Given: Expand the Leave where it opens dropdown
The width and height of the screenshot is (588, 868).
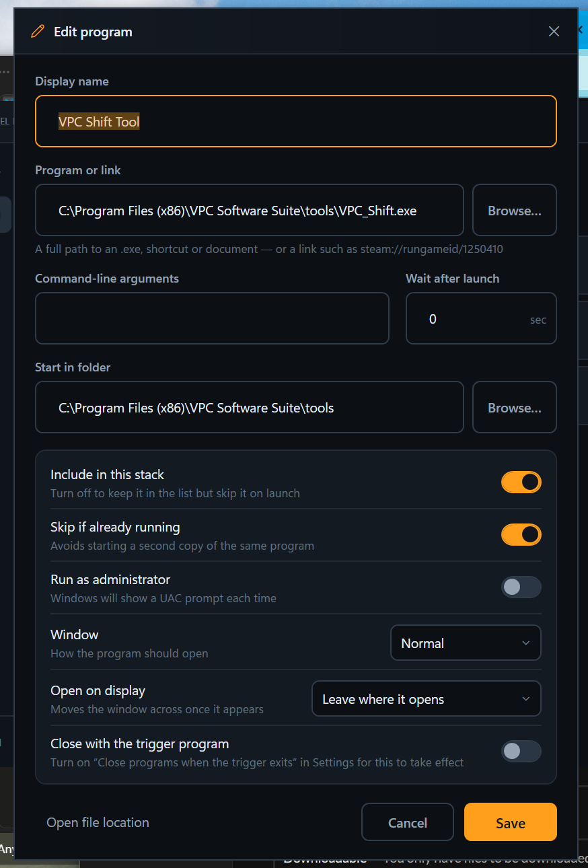Looking at the screenshot, I should [x=427, y=699].
